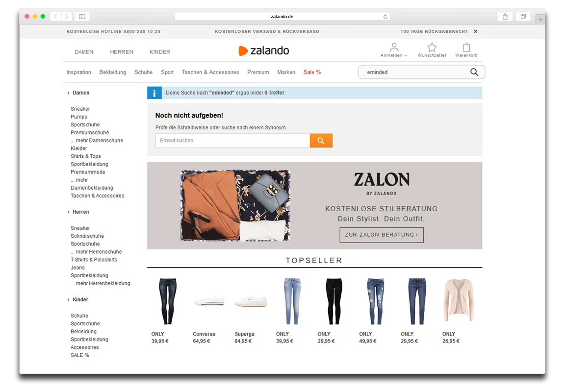Click 100 TAGE RÜCKGABERECHT text
Viewport: 565px width, 392px height.
pos(434,32)
